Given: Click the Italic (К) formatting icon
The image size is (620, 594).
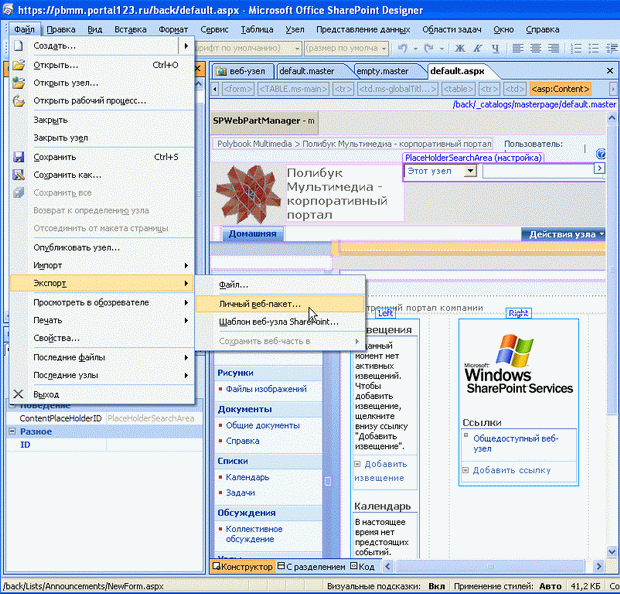Looking at the screenshot, I should tap(479, 48).
